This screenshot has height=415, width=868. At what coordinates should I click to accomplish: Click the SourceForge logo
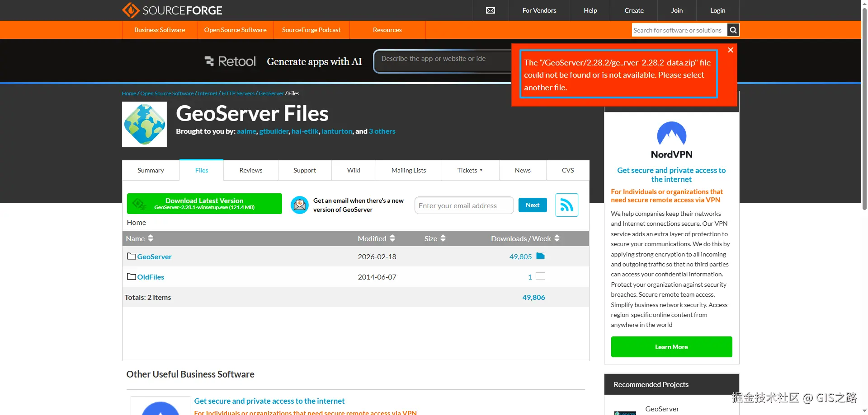pos(172,10)
